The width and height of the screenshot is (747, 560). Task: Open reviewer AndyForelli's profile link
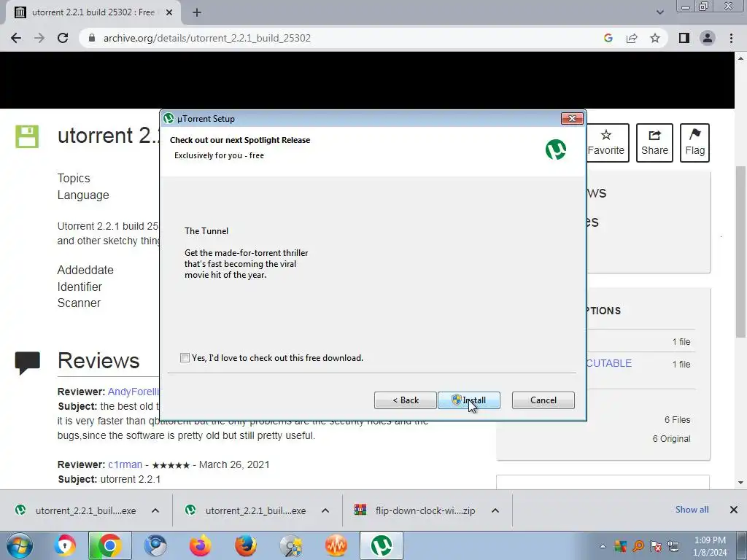click(133, 392)
